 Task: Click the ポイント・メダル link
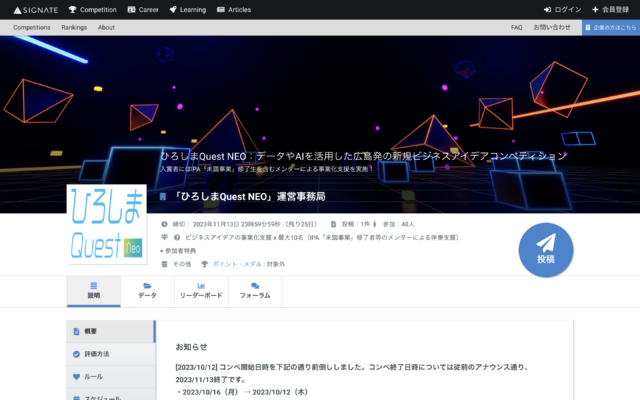tap(237, 264)
